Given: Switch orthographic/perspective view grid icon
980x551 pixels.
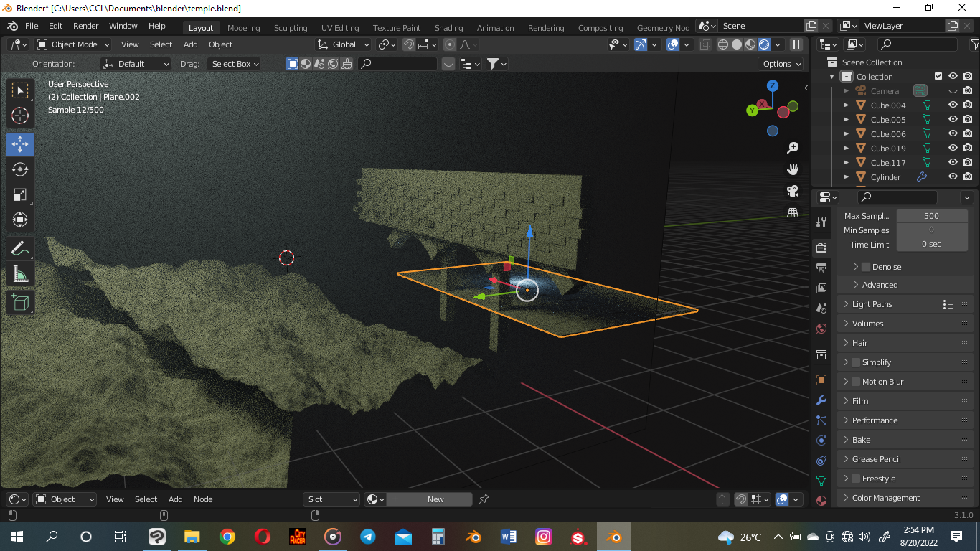Looking at the screenshot, I should click(793, 212).
